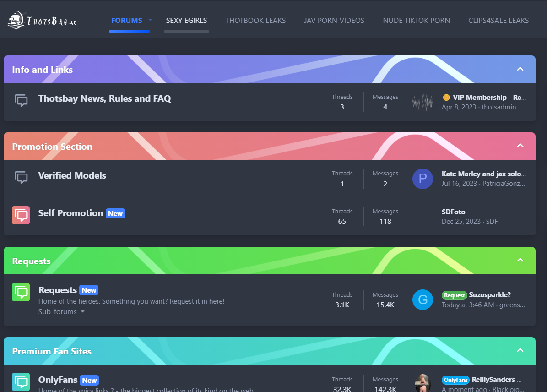Open the SDFoto latest thread
Screen dimensions: 547x392
pos(454,212)
